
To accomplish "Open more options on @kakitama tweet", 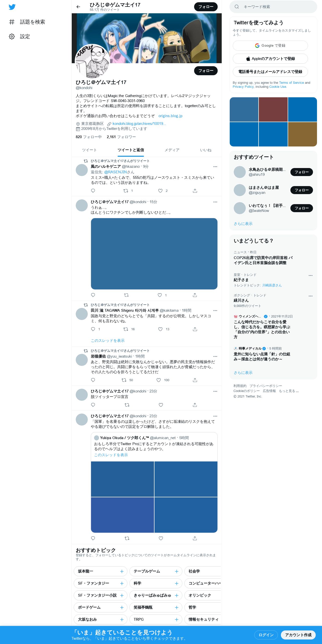I will (x=215, y=310).
